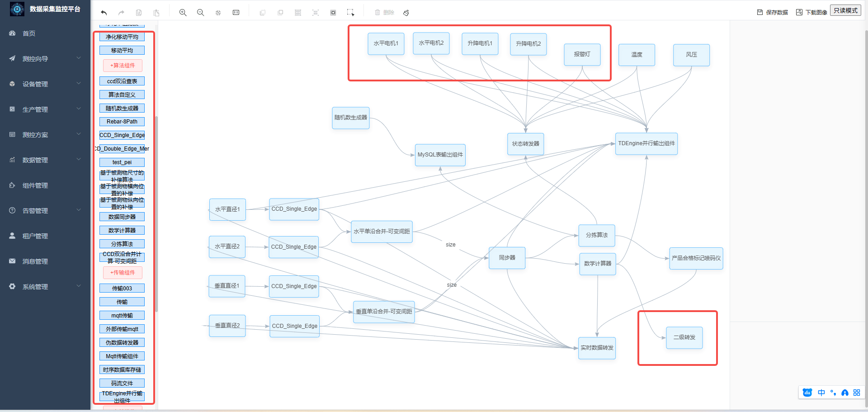Expand the 测控向导 sidebar menu
The width and height of the screenshot is (868, 412).
coord(45,59)
